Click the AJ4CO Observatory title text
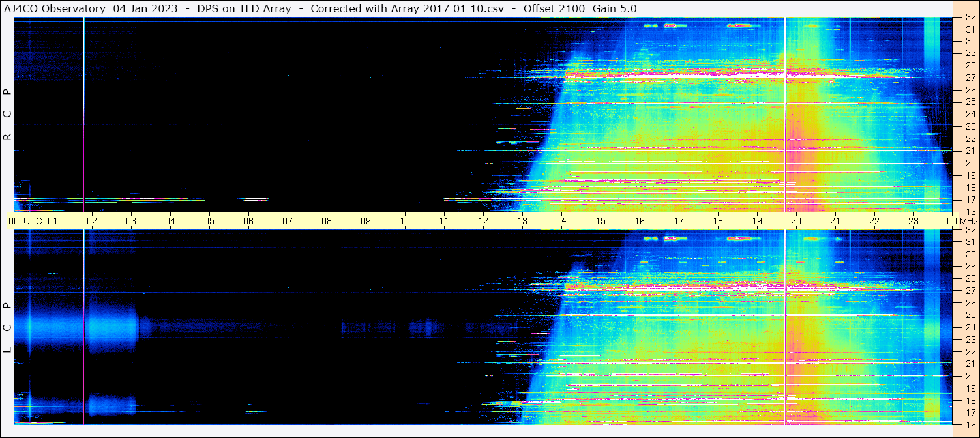Image resolution: width=980 pixels, height=438 pixels. pos(55,8)
